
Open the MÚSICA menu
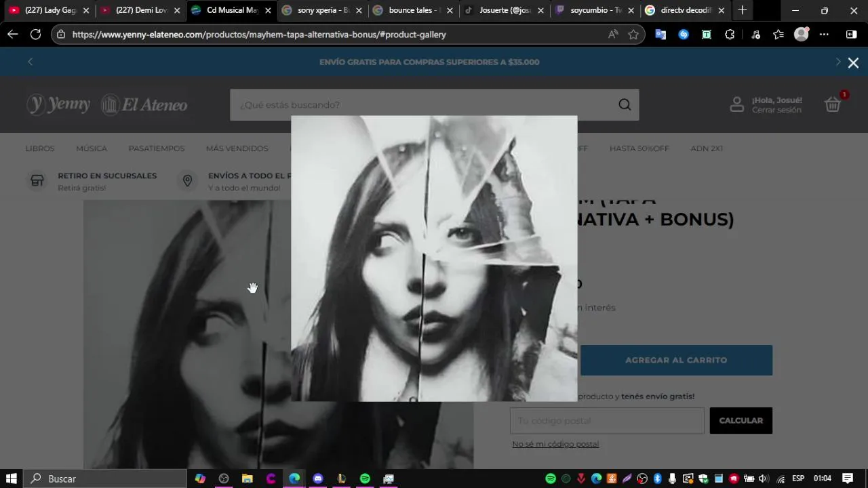(92, 148)
